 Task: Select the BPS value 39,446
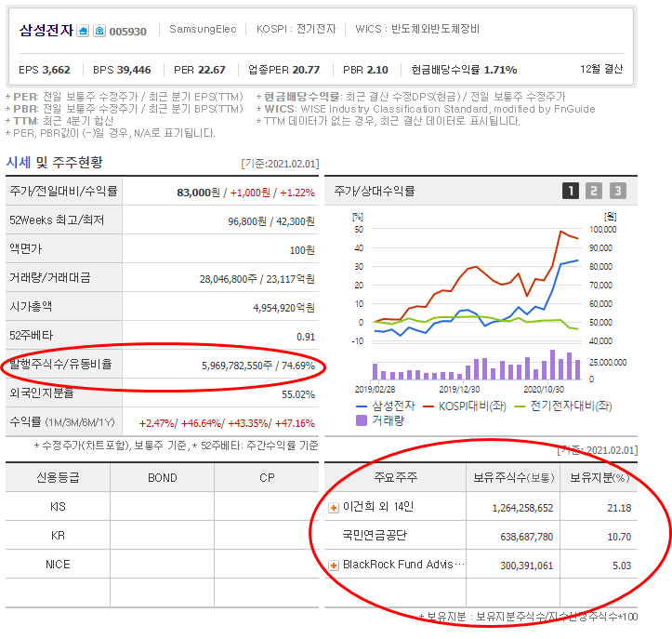tap(134, 70)
